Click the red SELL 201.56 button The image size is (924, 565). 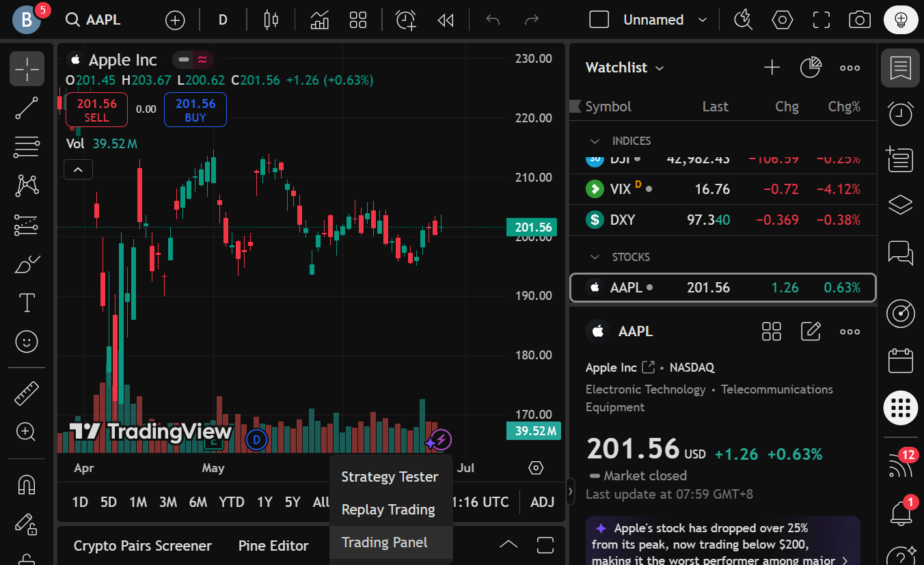pos(96,110)
